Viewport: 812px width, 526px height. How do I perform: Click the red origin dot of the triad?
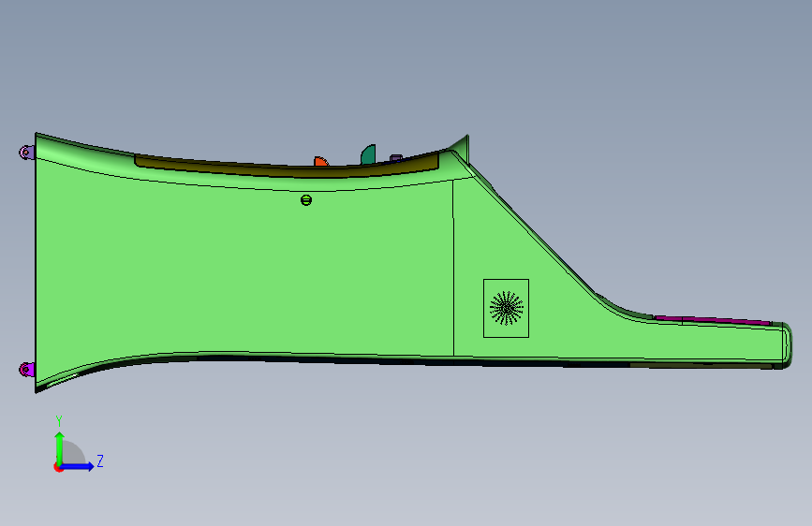(x=58, y=467)
